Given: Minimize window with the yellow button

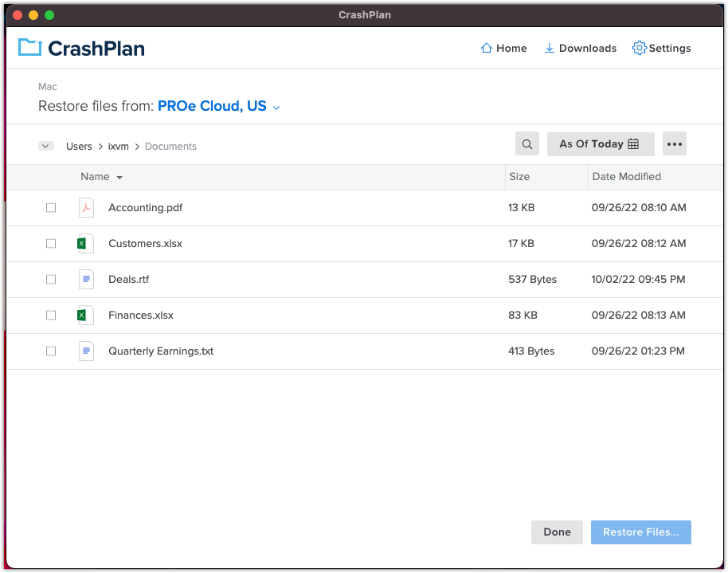Looking at the screenshot, I should 33,15.
